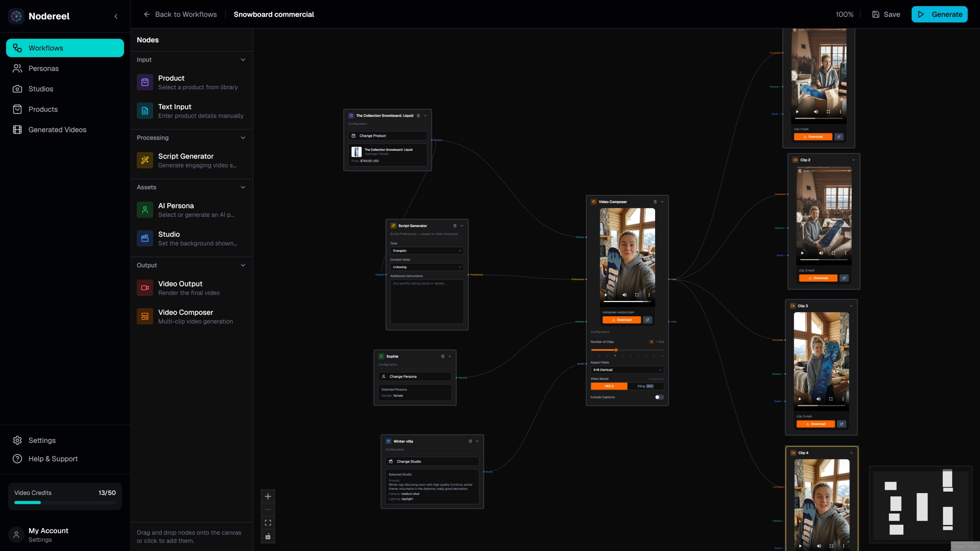Click the Additional Instructions text field
980x551 pixels.
point(427,302)
